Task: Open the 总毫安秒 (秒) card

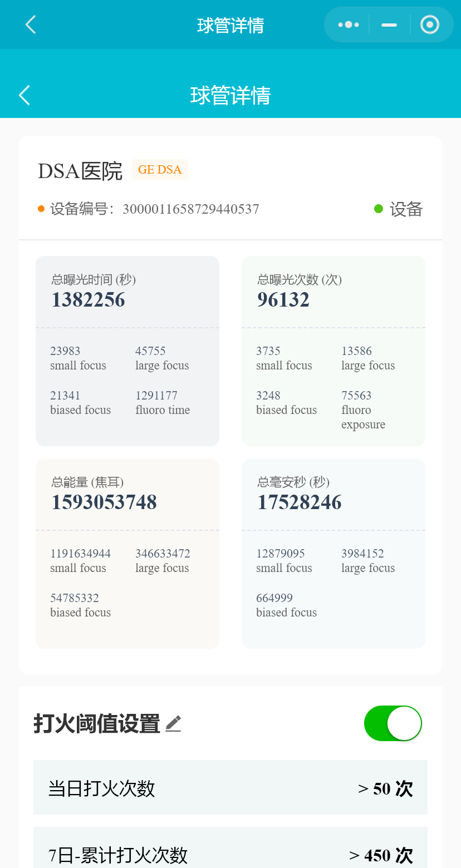Action: 333,553
